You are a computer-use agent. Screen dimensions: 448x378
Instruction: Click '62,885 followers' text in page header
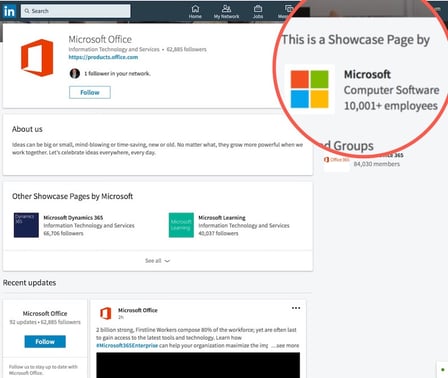coord(186,49)
